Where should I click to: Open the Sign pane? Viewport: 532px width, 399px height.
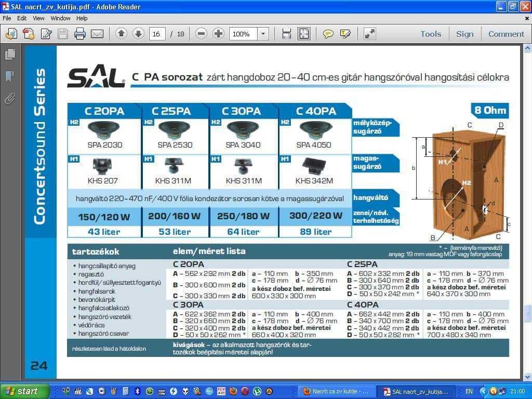[464, 34]
